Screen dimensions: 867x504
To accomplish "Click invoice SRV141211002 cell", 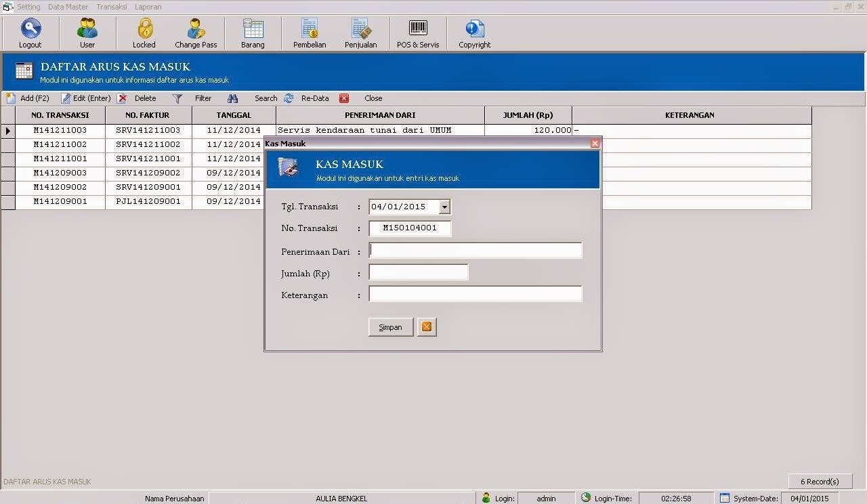I will tap(148, 145).
